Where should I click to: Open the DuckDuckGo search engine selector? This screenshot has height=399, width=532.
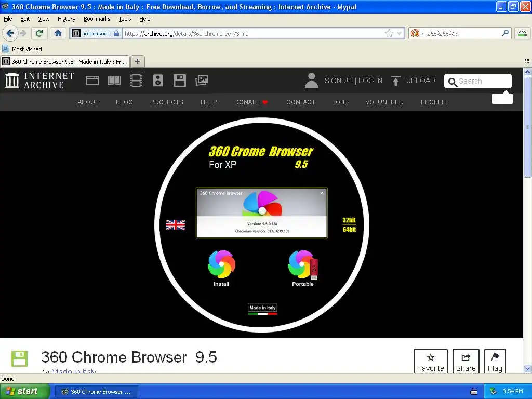[x=417, y=33]
